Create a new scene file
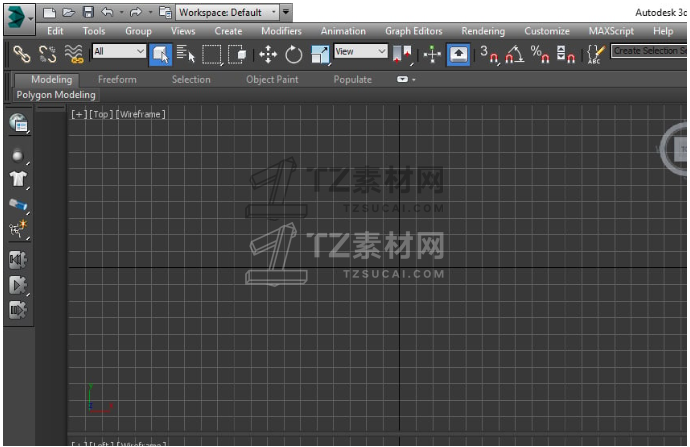690x447 pixels. pos(50,12)
